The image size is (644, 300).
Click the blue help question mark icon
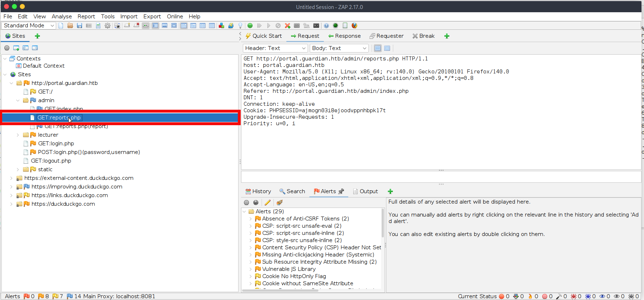tap(326, 26)
